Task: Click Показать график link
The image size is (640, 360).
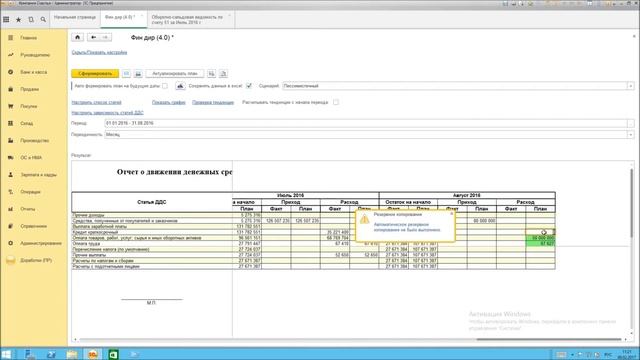Action: click(169, 102)
